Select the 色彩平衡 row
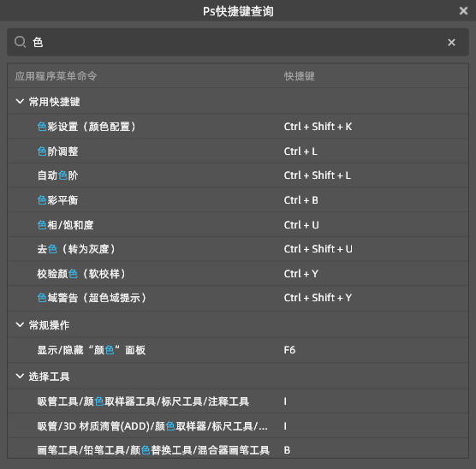The width and height of the screenshot is (476, 469). pyautogui.click(x=238, y=200)
